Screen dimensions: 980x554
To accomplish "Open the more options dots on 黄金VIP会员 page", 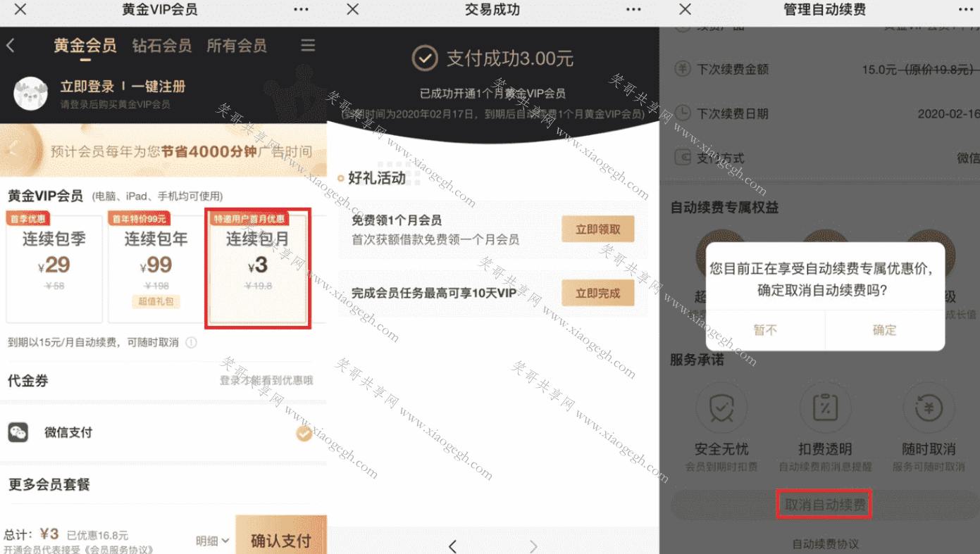I will pos(301,9).
